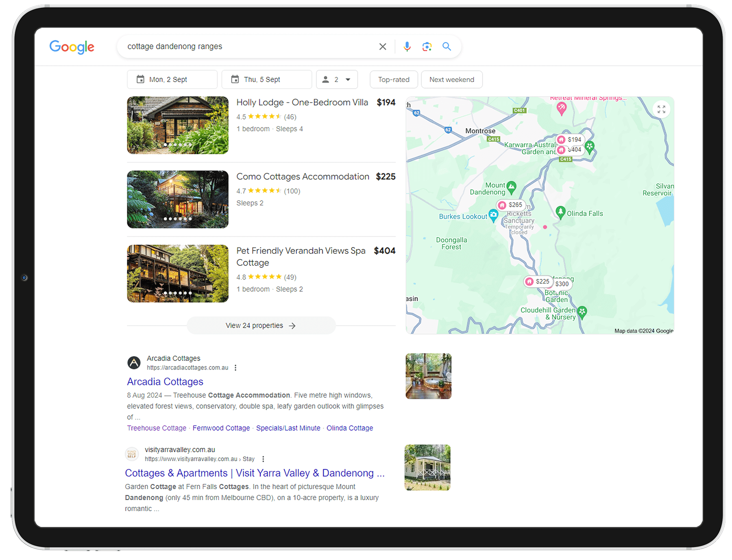Click the 4.8 star rating with 49 reviews
Viewport: 732px width, 560px height.
tap(266, 277)
